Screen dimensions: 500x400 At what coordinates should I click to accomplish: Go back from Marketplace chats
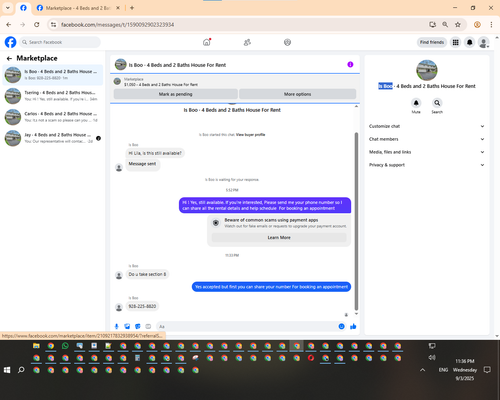[x=9, y=58]
